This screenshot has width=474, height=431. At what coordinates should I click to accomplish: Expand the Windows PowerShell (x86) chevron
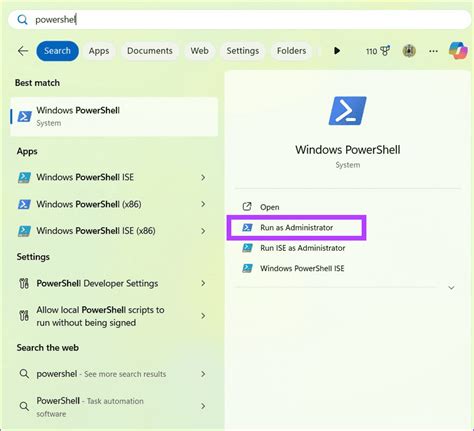(x=203, y=204)
